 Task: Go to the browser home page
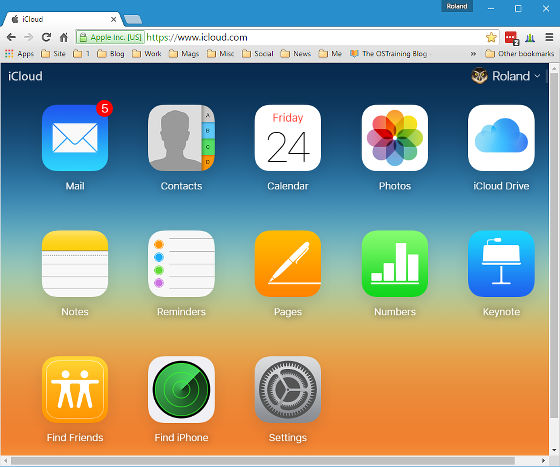coord(64,37)
